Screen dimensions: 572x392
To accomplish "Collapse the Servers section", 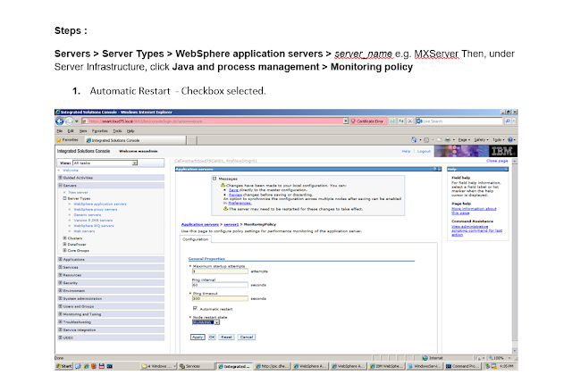I will pos(61,186).
